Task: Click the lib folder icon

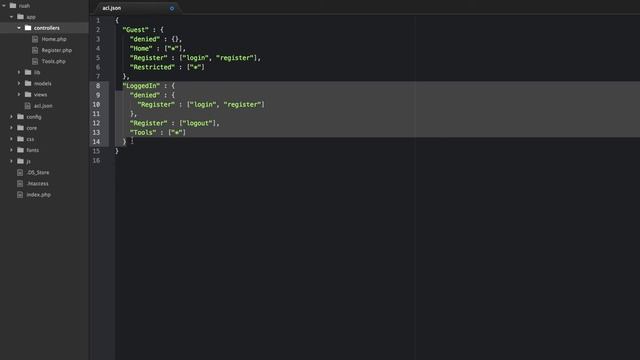Action: [x=28, y=72]
